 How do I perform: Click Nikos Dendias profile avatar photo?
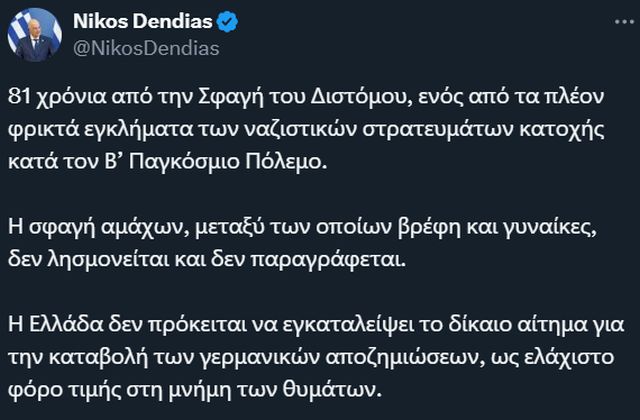click(x=34, y=35)
